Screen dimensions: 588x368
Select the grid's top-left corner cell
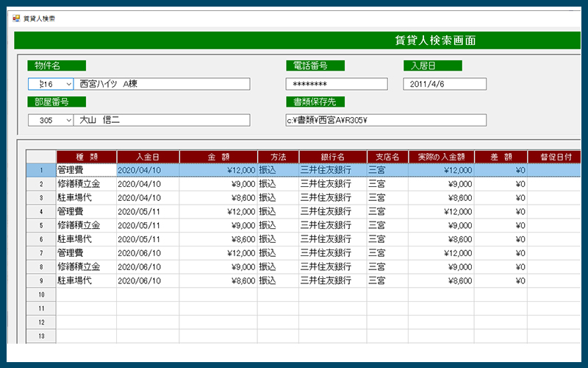click(x=41, y=157)
